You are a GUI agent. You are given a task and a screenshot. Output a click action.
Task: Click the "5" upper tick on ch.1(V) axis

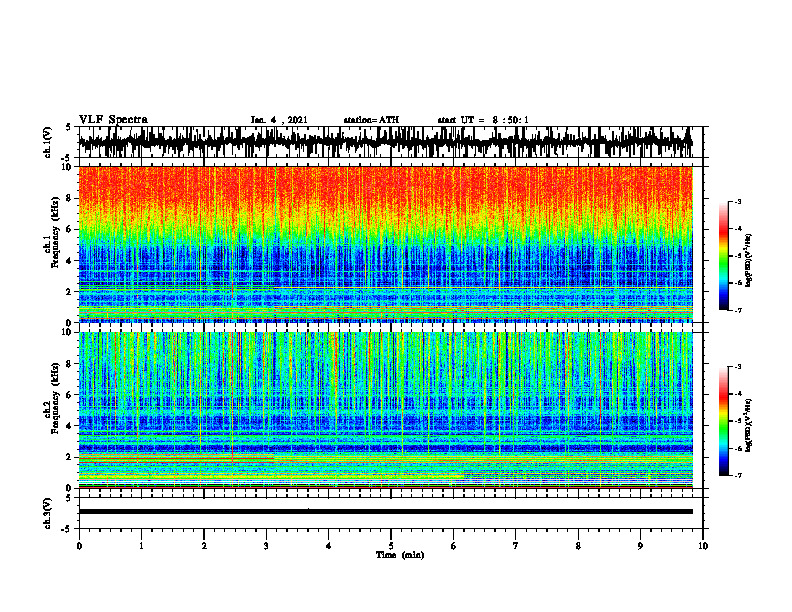click(68, 127)
